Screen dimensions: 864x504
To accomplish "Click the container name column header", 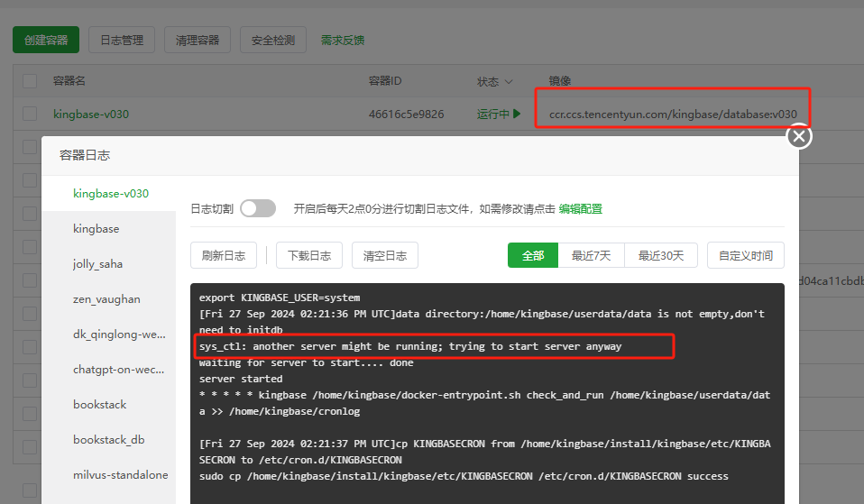I will coord(69,81).
